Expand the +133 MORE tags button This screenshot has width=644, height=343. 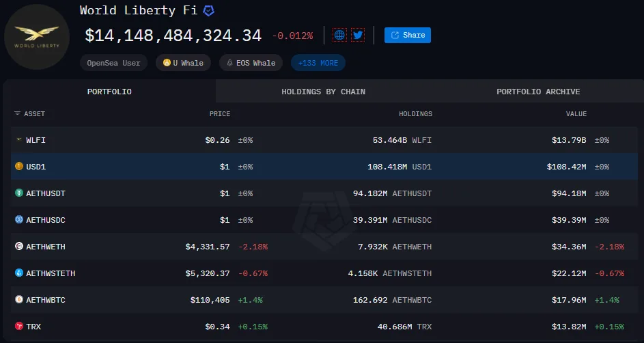click(x=318, y=63)
